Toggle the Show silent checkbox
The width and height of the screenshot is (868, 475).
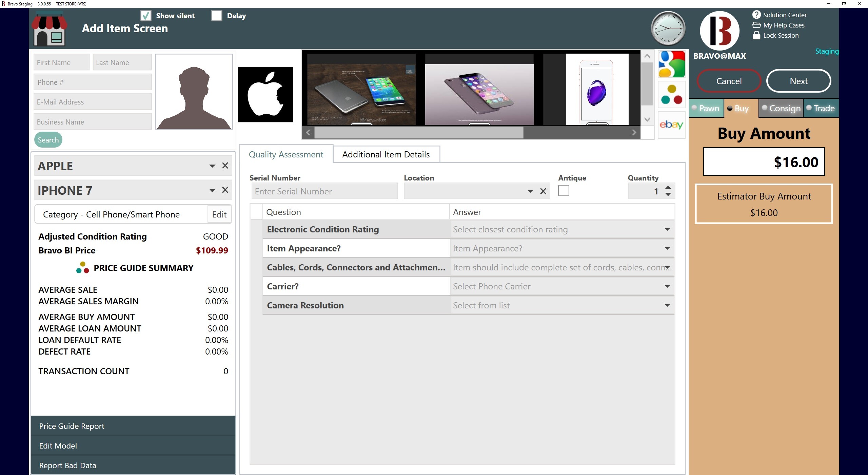click(x=146, y=16)
